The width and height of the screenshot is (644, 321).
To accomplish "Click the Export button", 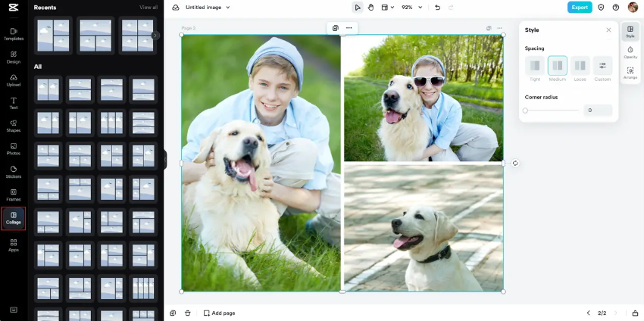I will coord(580,8).
